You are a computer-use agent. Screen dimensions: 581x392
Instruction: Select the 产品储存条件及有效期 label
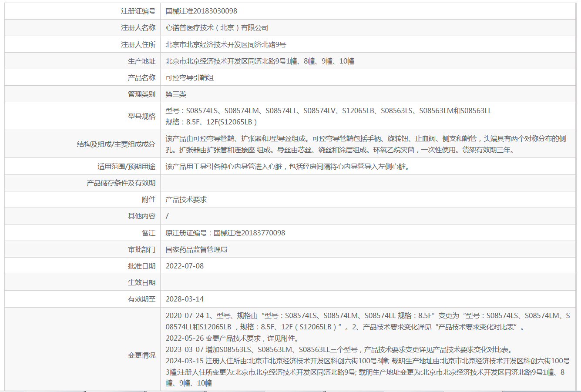121,183
